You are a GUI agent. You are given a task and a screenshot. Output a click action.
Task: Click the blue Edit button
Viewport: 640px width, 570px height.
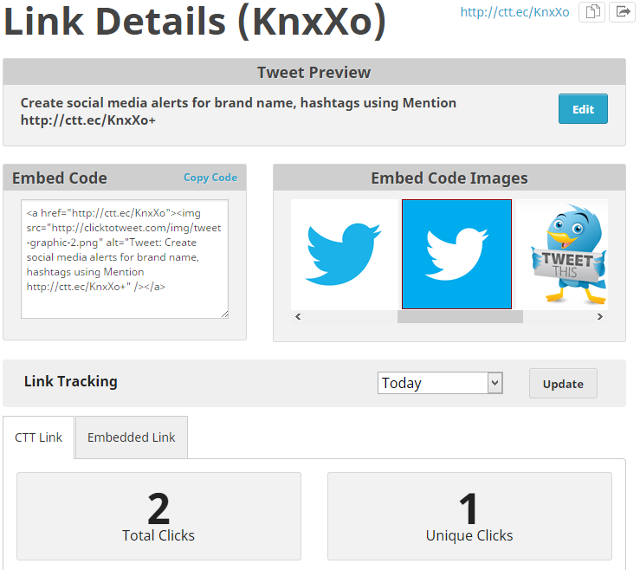[583, 109]
